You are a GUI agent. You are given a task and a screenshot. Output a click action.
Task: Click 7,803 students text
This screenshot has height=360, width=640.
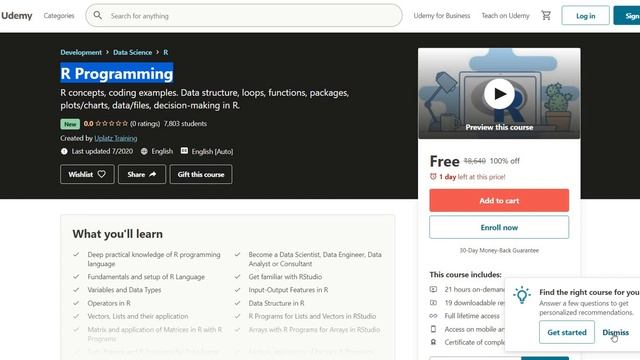[x=185, y=123]
